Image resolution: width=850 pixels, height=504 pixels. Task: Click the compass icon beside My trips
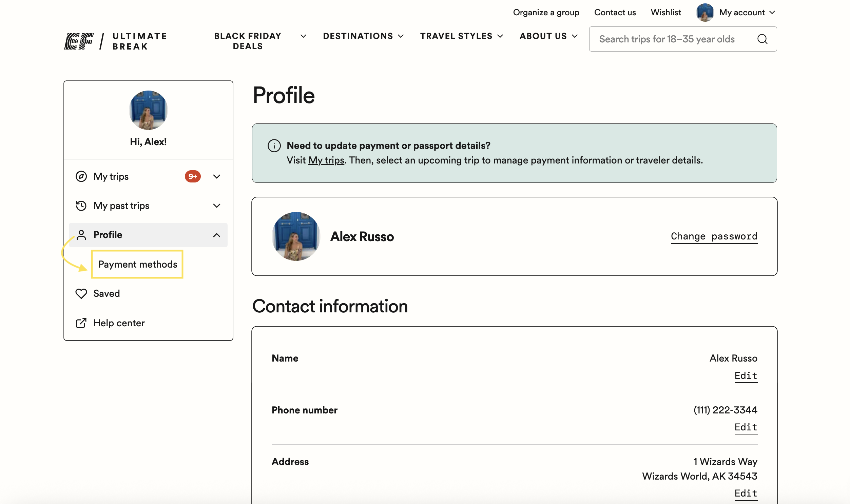click(x=81, y=176)
